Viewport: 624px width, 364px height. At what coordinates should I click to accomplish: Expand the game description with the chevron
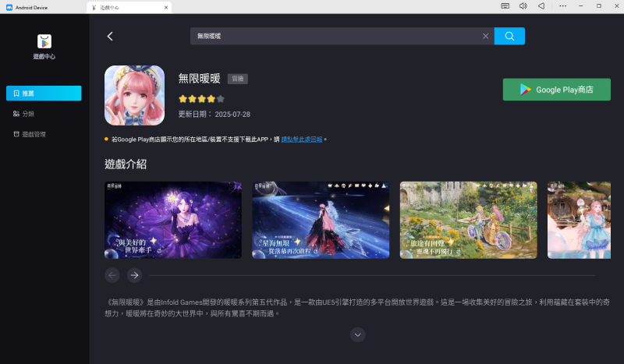(358, 335)
